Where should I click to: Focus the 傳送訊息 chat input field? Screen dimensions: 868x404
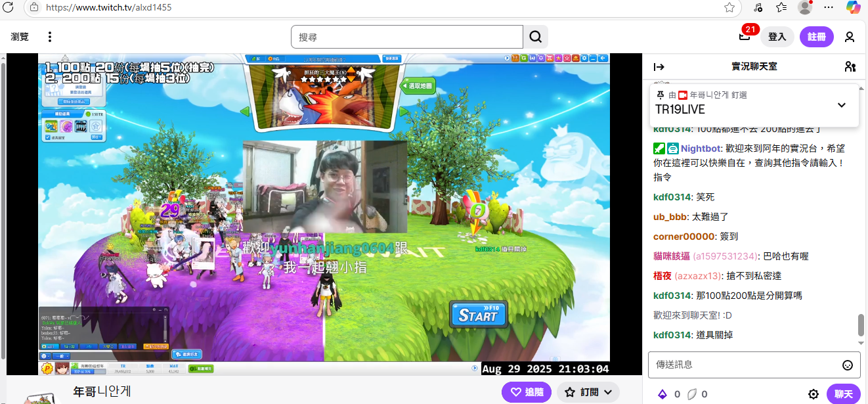(x=742, y=365)
